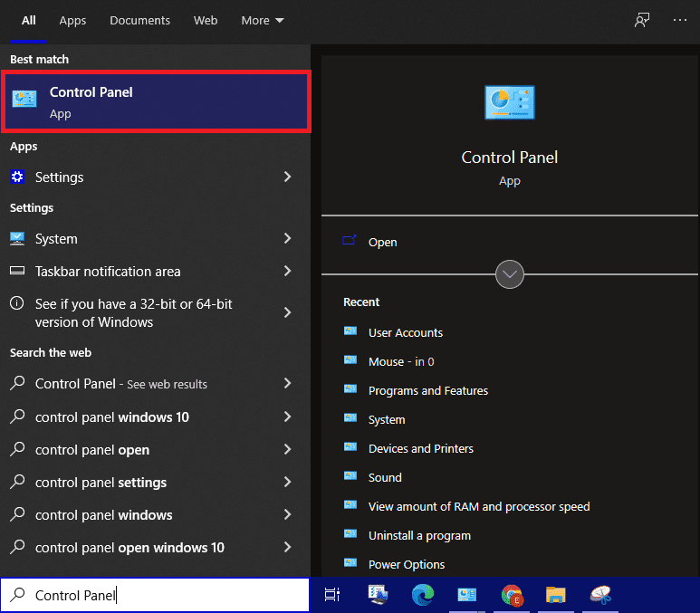Open the computer management icon on the taskbar
The image size is (700, 613).
click(x=378, y=595)
